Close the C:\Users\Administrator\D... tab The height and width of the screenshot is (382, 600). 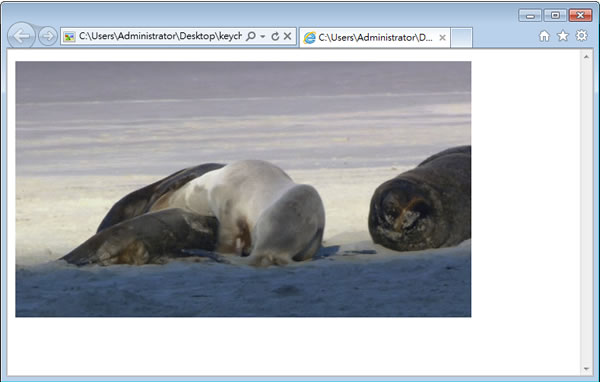point(442,38)
